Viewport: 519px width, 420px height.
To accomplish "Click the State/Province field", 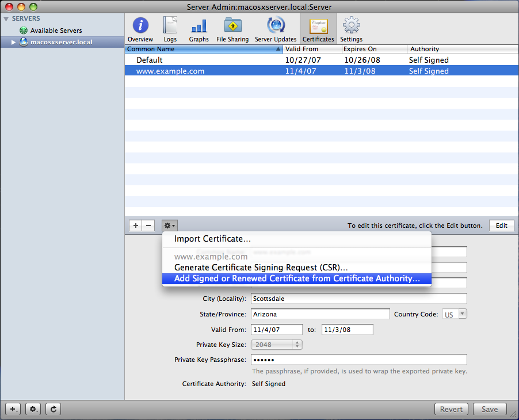I will 320,314.
